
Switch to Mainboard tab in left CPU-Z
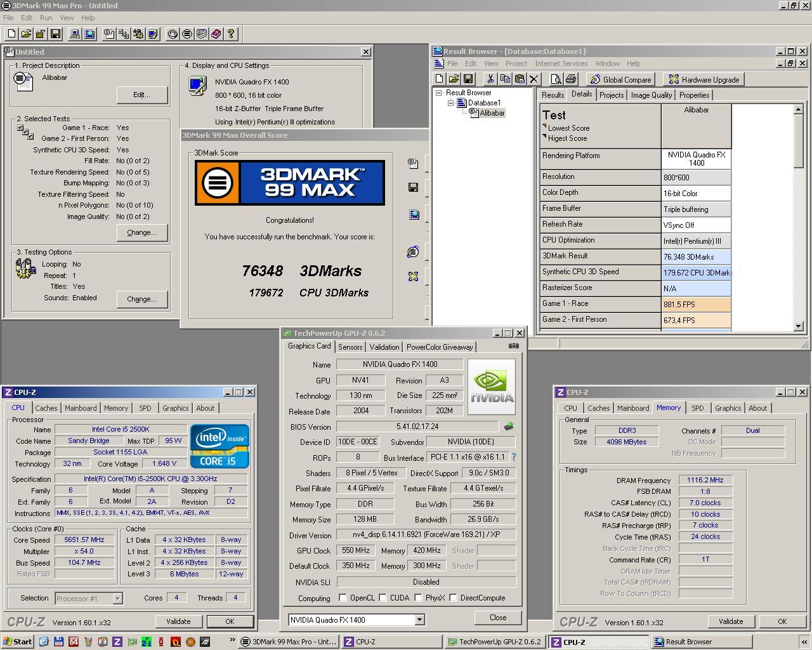click(x=81, y=408)
